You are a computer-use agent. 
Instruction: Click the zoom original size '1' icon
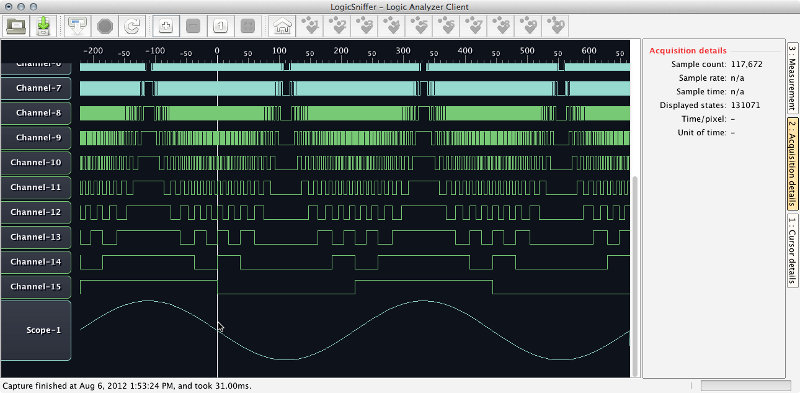220,26
